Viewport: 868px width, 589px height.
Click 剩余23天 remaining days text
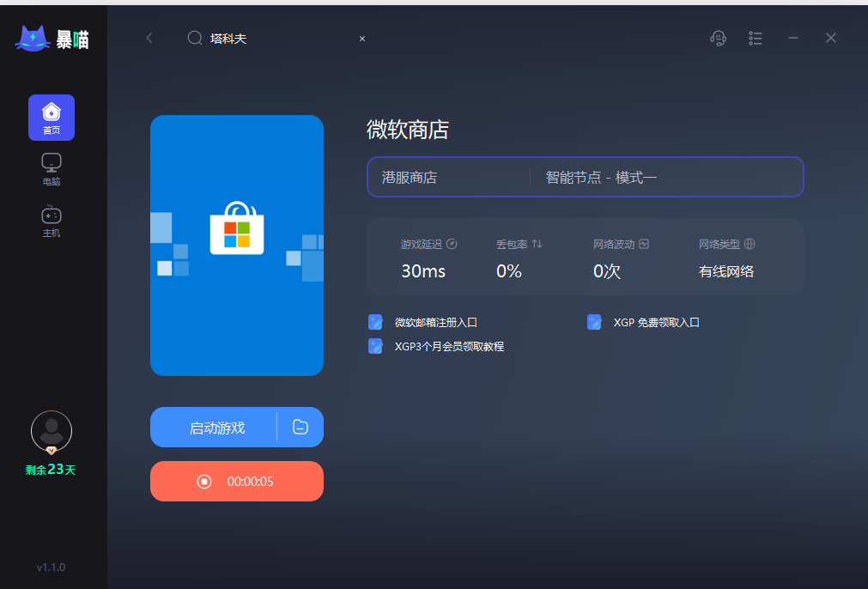point(51,470)
